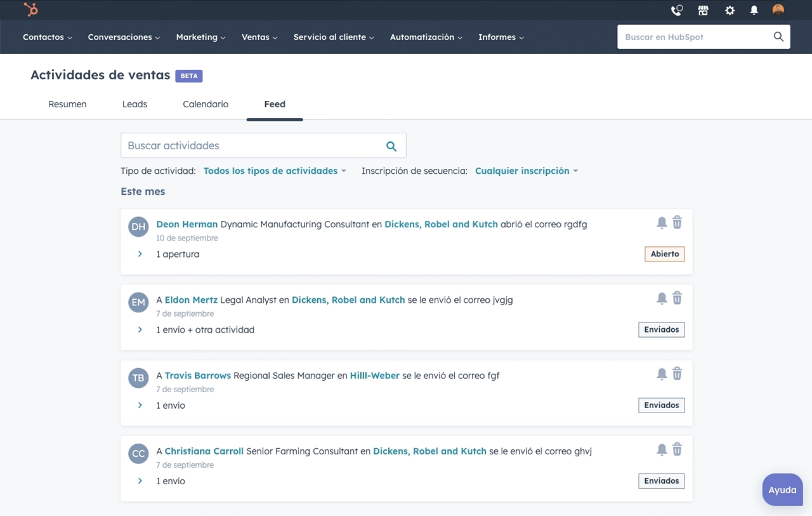Image resolution: width=812 pixels, height=516 pixels.
Task: Click the EM avatar circle
Action: click(x=138, y=302)
